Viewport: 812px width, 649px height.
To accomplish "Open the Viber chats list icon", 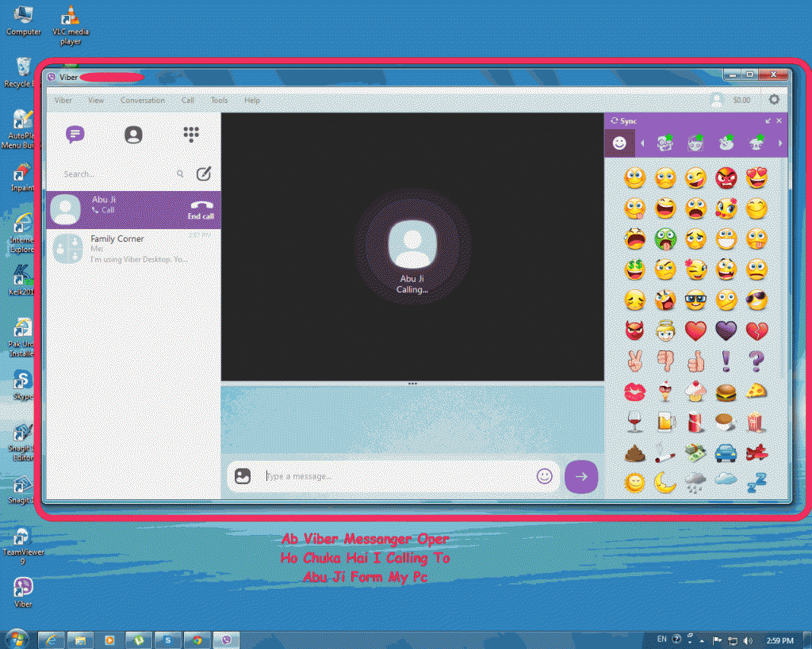I will click(75, 135).
